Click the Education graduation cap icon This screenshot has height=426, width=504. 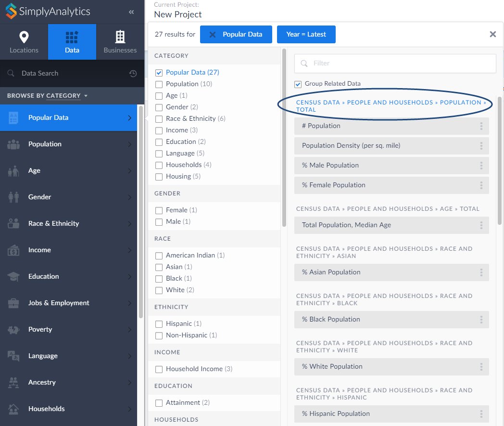[14, 276]
